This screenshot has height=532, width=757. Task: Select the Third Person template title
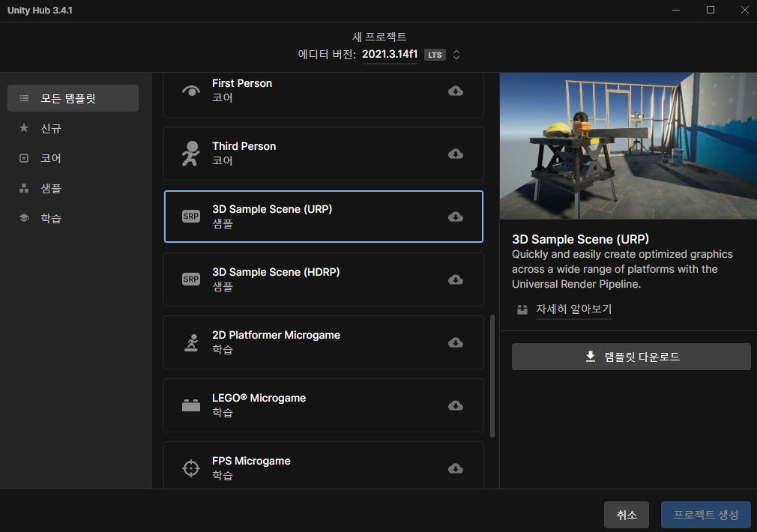(x=244, y=146)
